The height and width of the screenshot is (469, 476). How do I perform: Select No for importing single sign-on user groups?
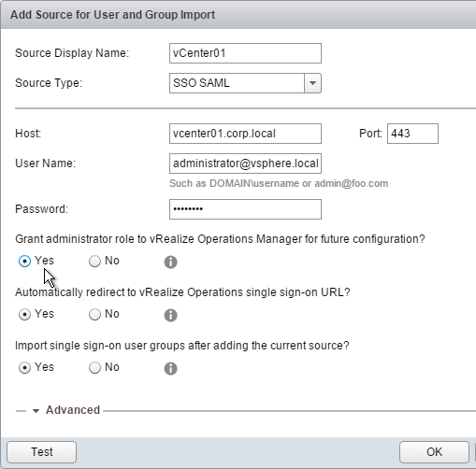(x=94, y=367)
